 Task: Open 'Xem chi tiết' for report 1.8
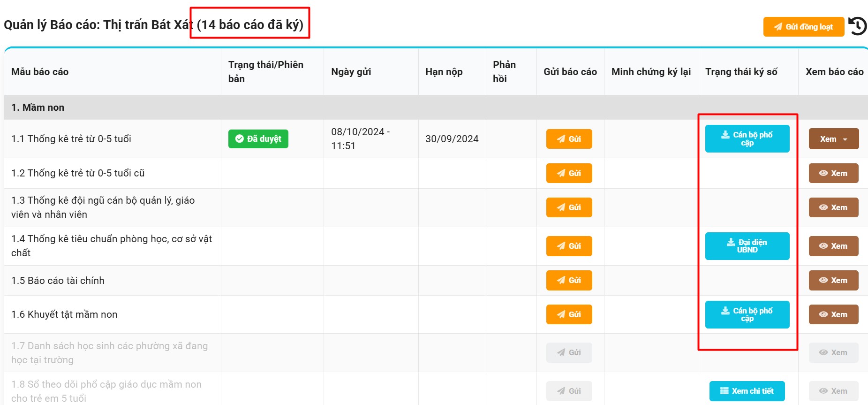tap(747, 391)
